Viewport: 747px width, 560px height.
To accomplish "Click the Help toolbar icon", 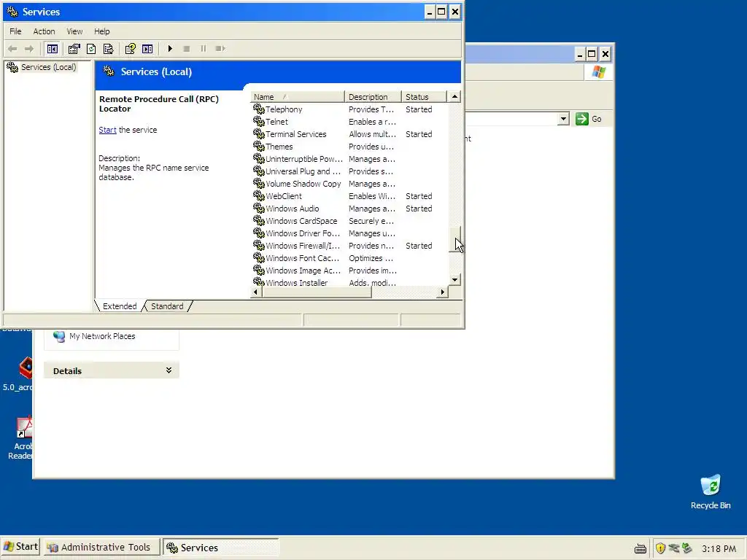I will (x=130, y=49).
